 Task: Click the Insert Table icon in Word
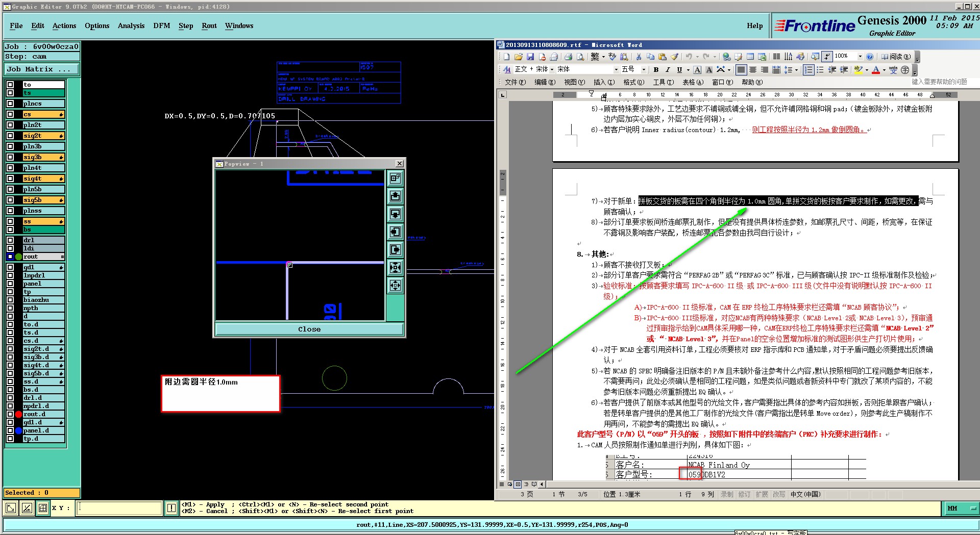(750, 57)
